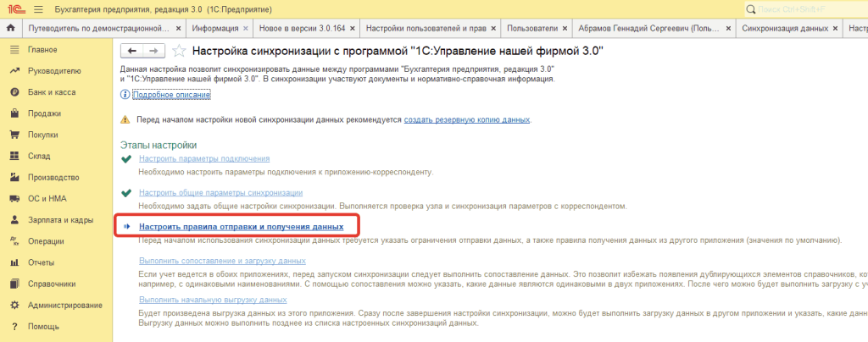Open the Продажи section
Viewport: 868px width, 342px height.
point(44,113)
